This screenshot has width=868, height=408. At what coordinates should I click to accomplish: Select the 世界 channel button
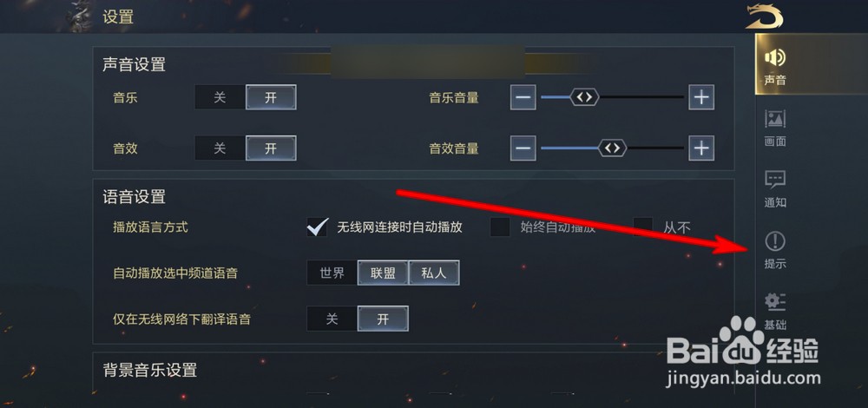point(332,273)
